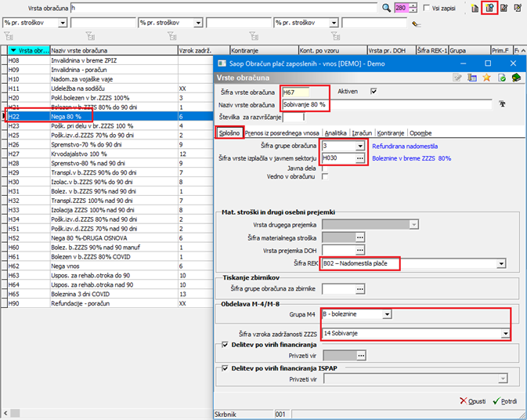Click the Kontiranje column header in the table
The image size is (527, 420).
(x=264, y=50)
